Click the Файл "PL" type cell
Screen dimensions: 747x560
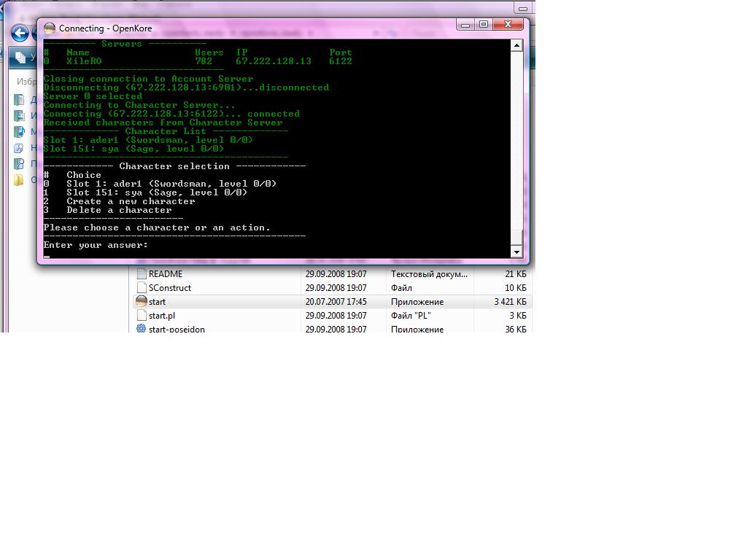coord(411,316)
